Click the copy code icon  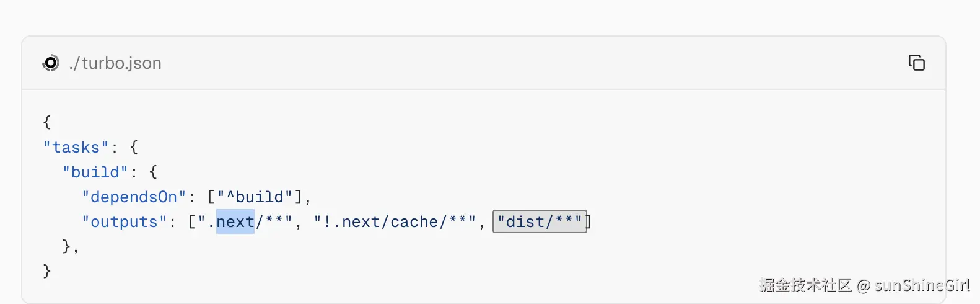[916, 63]
